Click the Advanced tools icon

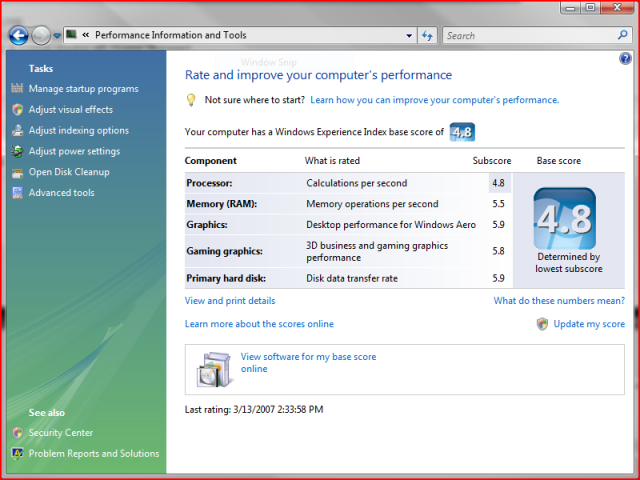coord(17,193)
